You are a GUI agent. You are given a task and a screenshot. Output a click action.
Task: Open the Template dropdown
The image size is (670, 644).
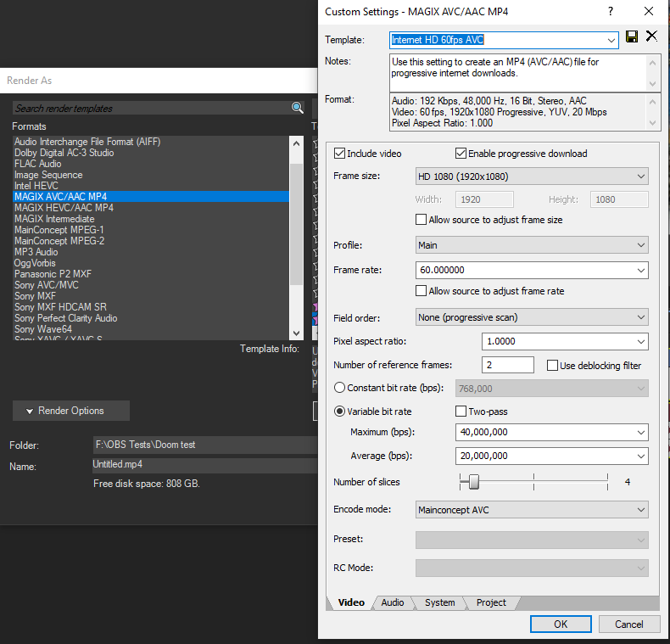(611, 40)
